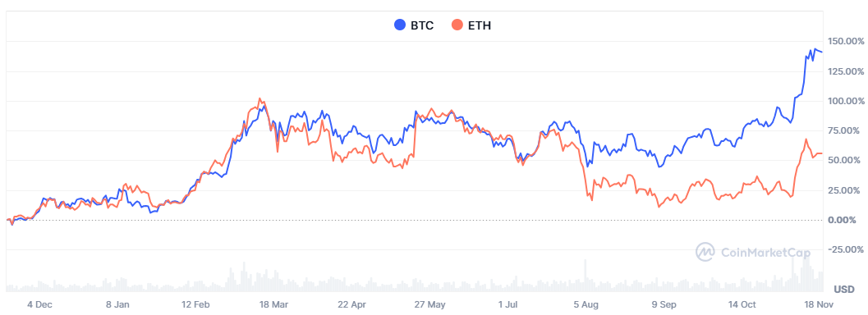This screenshot has width=868, height=315.
Task: Click the 27 May x-axis label
Action: click(x=429, y=304)
